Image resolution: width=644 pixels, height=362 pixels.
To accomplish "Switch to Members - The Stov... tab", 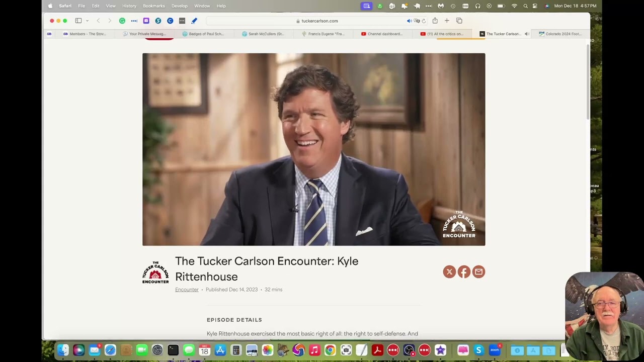I will [85, 34].
